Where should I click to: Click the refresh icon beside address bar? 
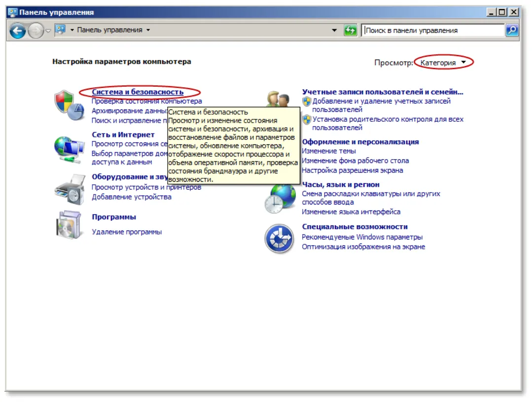pos(350,30)
